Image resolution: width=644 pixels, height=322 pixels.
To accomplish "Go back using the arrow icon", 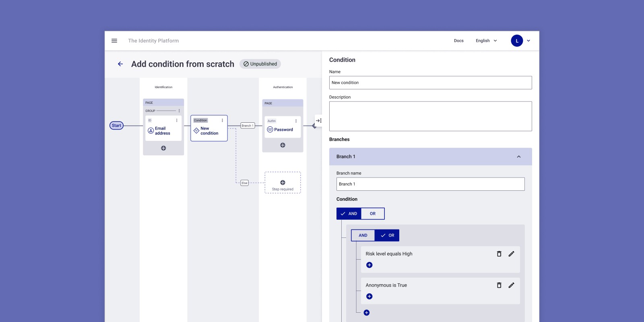I will pos(120,64).
